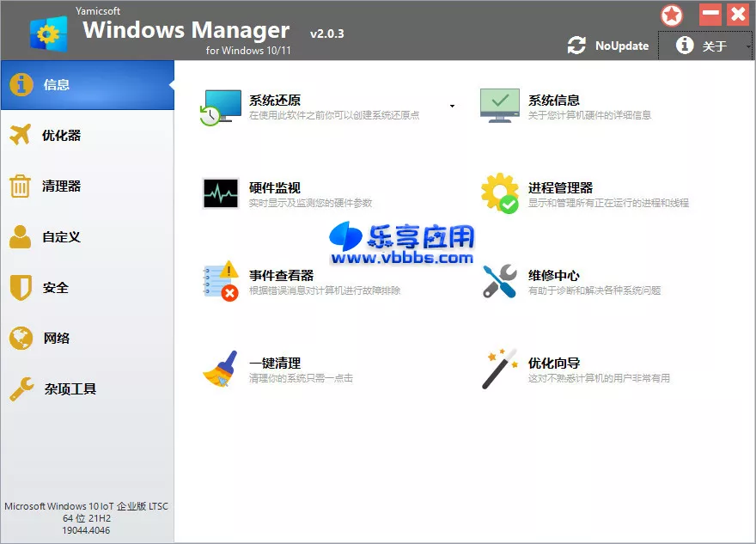Open the 系统信息 green monitor icon

tap(501, 104)
